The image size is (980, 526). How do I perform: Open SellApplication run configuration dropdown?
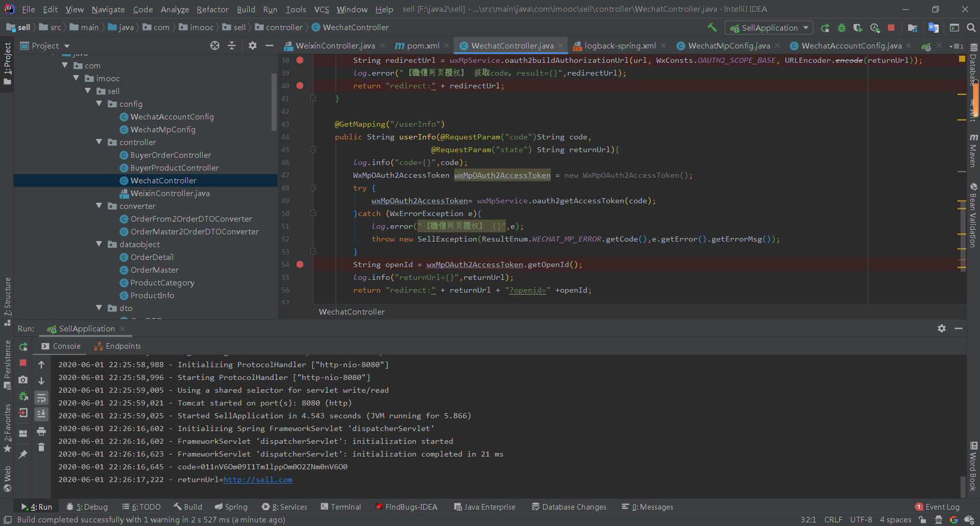click(x=770, y=28)
